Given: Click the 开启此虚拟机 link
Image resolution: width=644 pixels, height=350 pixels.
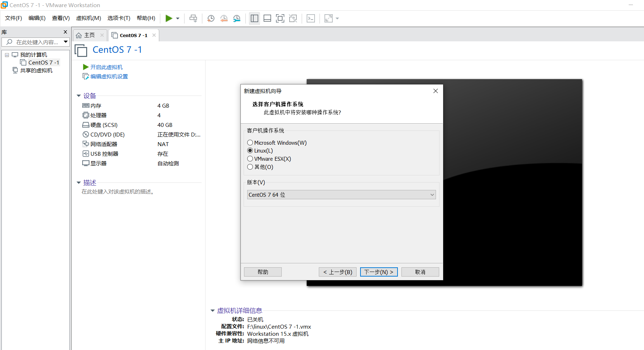Looking at the screenshot, I should pos(106,67).
